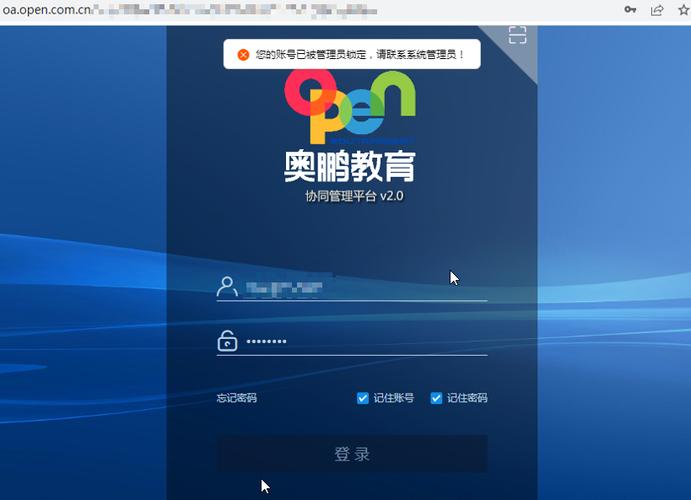The width and height of the screenshot is (691, 500).
Task: Click the share page icon in browser bar
Action: click(657, 10)
